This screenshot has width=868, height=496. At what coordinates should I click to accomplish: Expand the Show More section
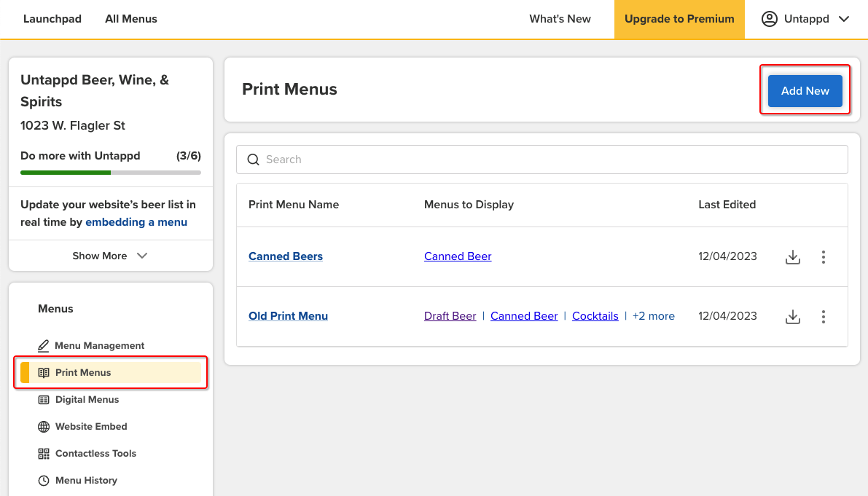click(x=110, y=256)
